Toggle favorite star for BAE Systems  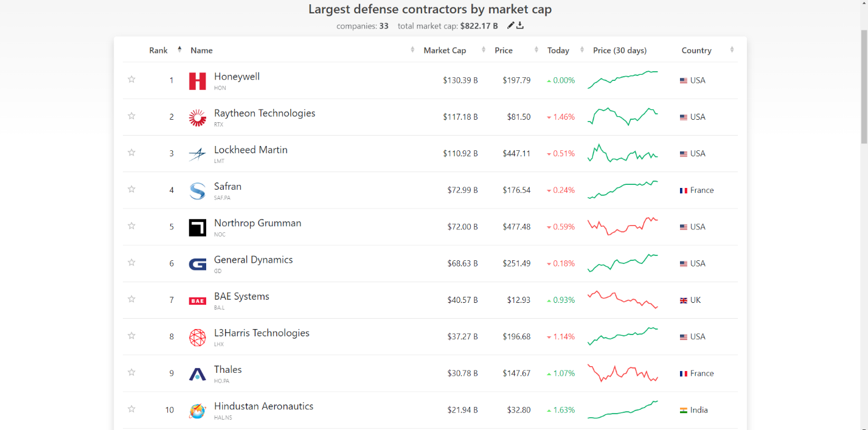131,299
